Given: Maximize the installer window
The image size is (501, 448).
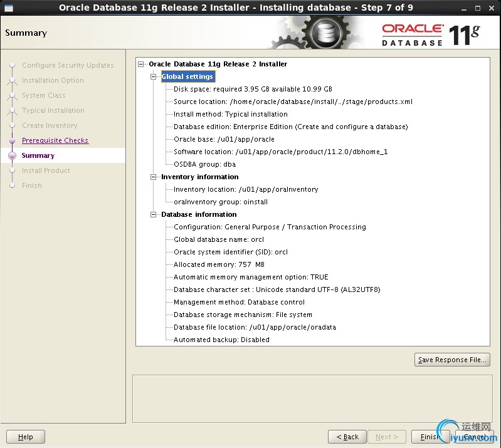Looking at the screenshot, I should point(478,8).
